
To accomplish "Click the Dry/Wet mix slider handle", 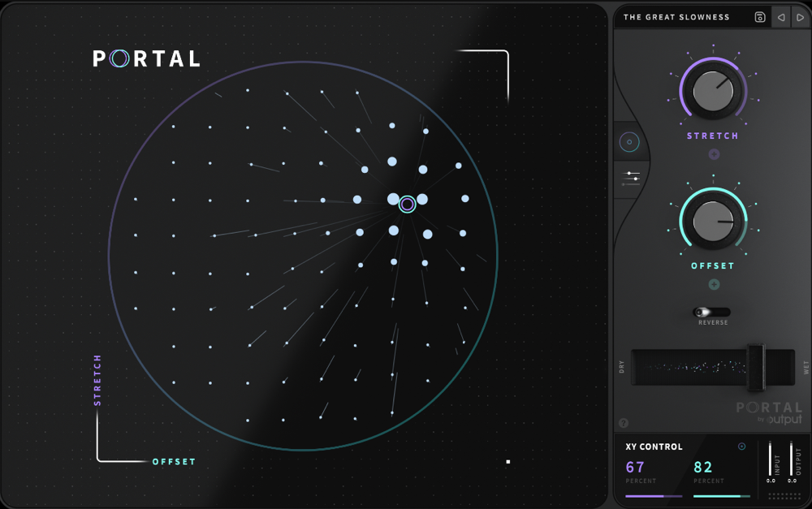I will pos(756,367).
